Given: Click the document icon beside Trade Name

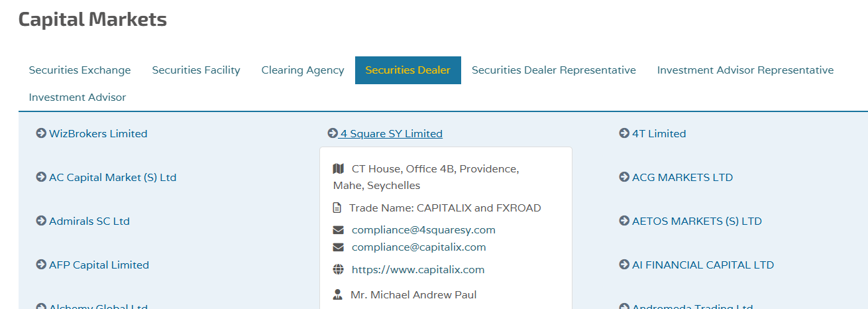Looking at the screenshot, I should coord(337,208).
